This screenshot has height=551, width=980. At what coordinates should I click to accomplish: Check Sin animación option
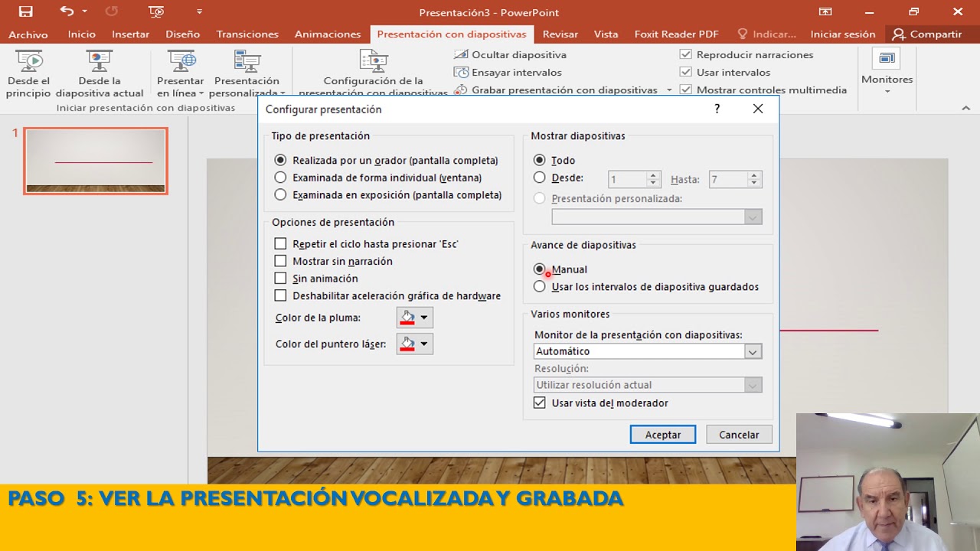click(280, 279)
